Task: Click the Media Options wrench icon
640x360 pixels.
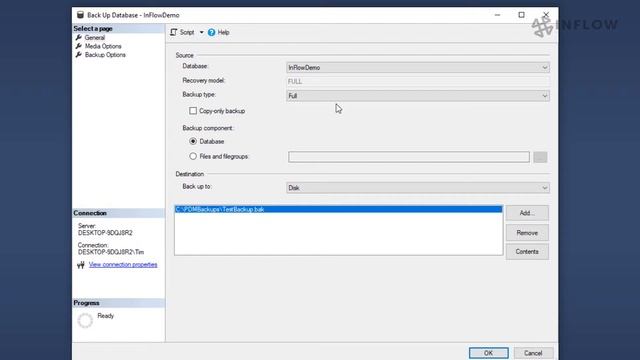Action: coord(78,46)
